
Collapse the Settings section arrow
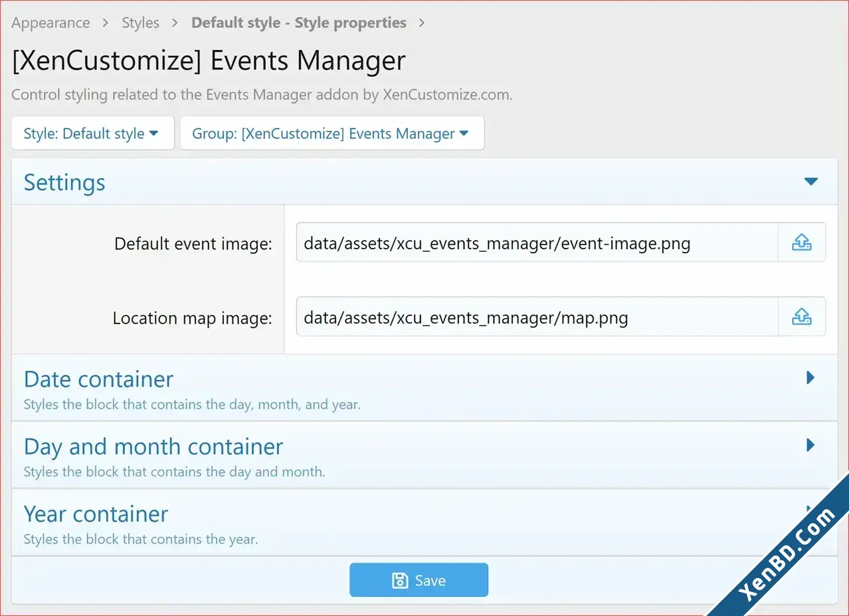(x=810, y=181)
